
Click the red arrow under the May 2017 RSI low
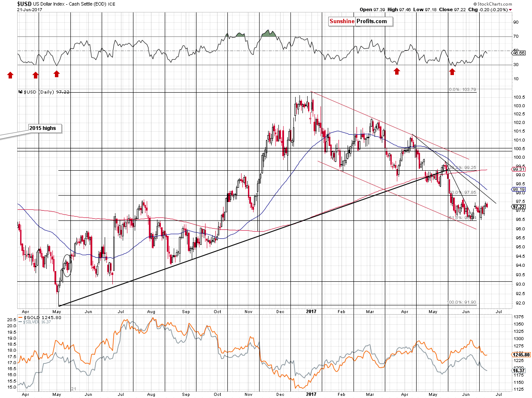452,72
